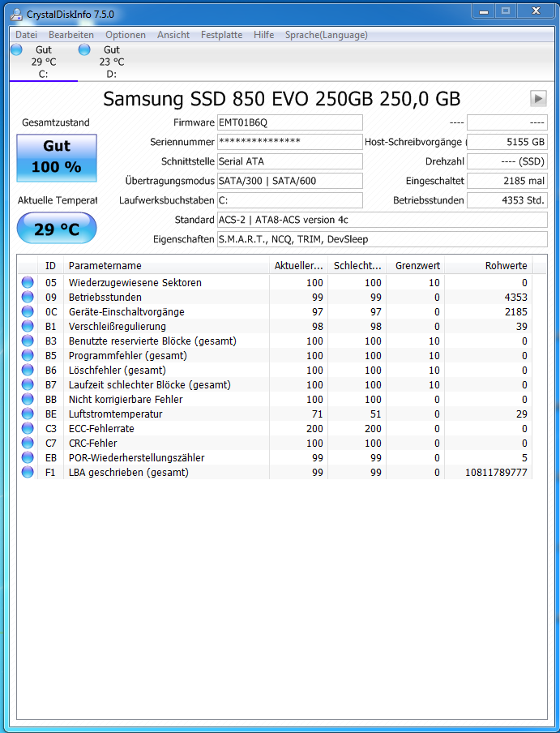Select the LBA geschrieben (gesamt) parameter name
Viewport: 560px width, 733px height.
[x=128, y=472]
